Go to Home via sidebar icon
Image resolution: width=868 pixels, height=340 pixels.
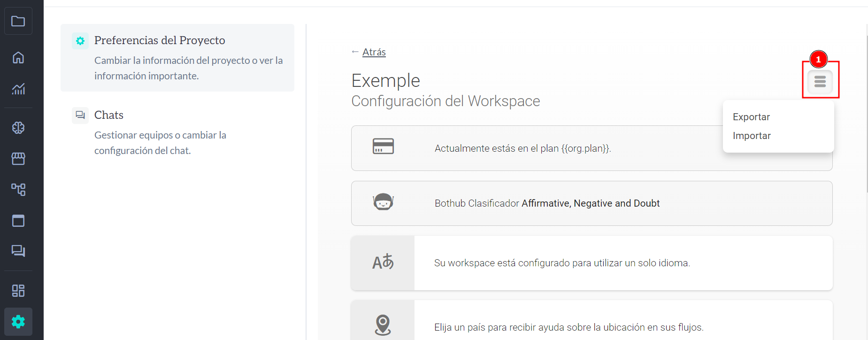coord(18,58)
